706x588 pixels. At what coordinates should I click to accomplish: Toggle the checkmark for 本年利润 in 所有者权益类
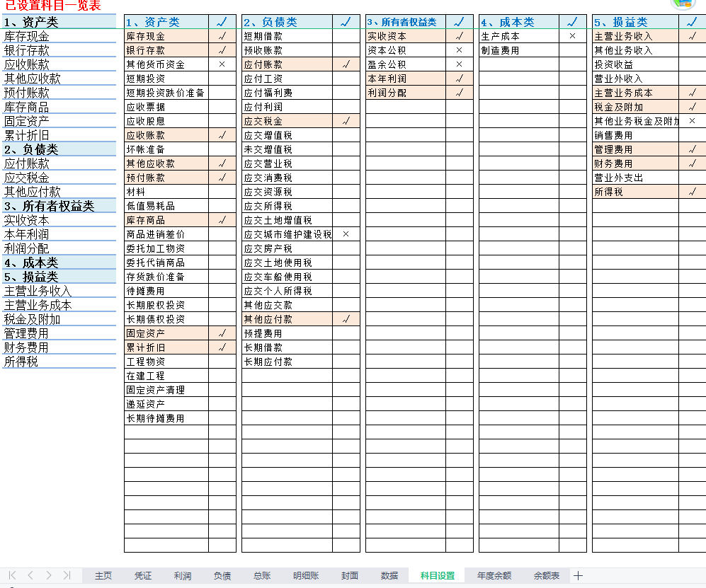(460, 78)
